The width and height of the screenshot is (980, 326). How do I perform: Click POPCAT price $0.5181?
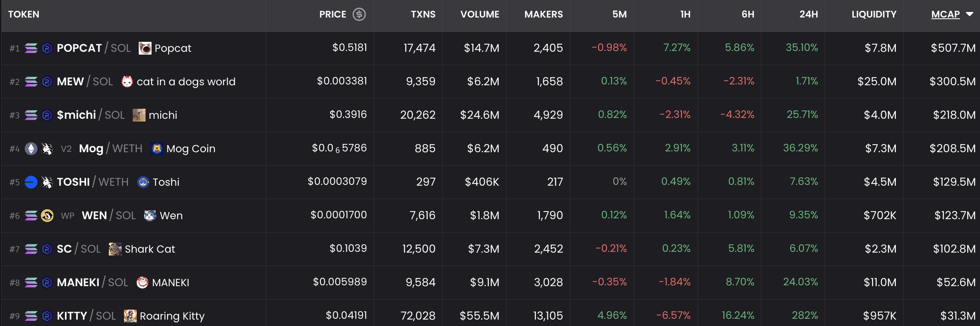350,48
